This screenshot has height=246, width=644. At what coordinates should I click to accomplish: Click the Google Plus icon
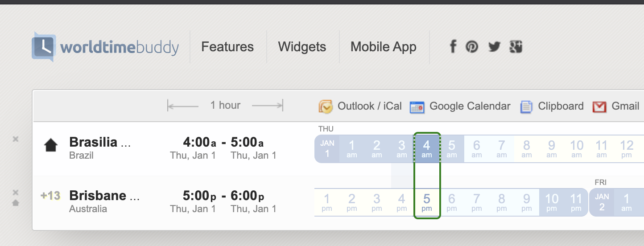point(516,46)
